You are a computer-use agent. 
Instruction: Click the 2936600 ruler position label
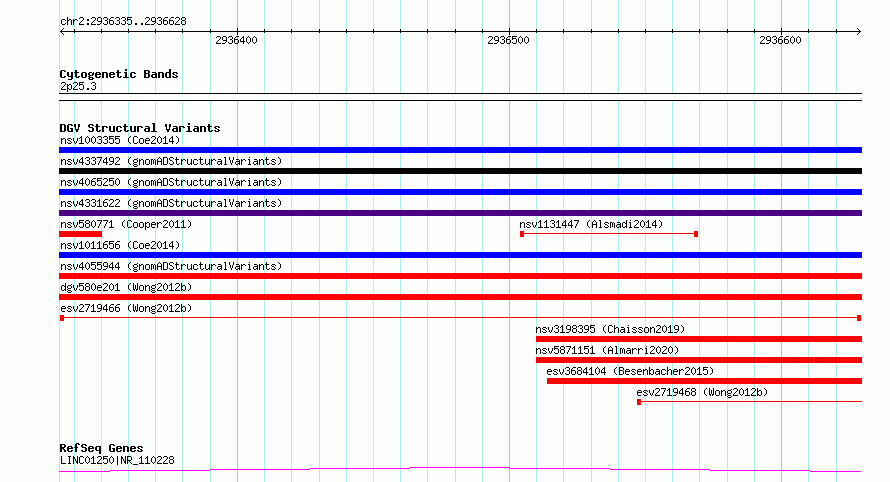coord(780,40)
